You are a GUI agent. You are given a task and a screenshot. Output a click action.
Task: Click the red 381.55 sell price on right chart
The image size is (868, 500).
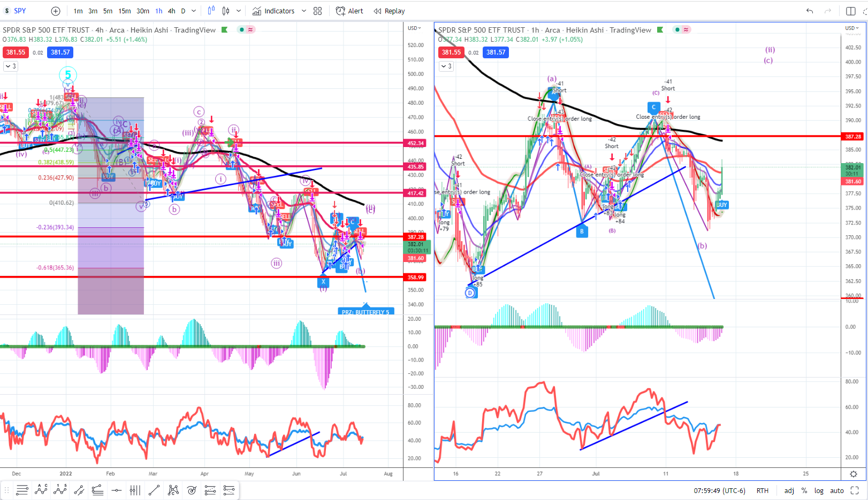point(451,52)
